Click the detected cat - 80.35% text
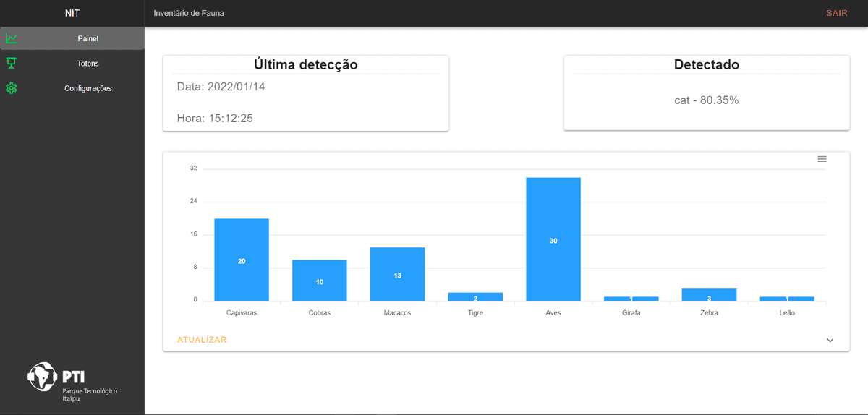 click(706, 100)
